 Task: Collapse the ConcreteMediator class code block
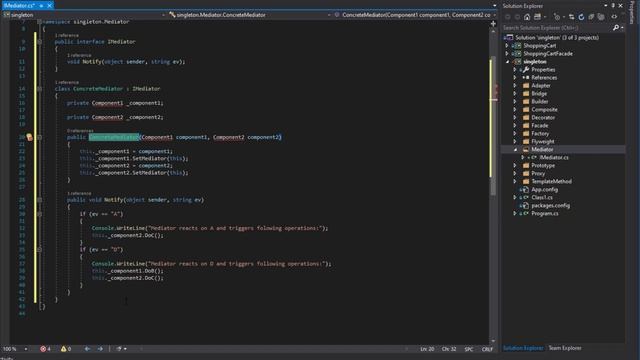pyautogui.click(x=39, y=89)
